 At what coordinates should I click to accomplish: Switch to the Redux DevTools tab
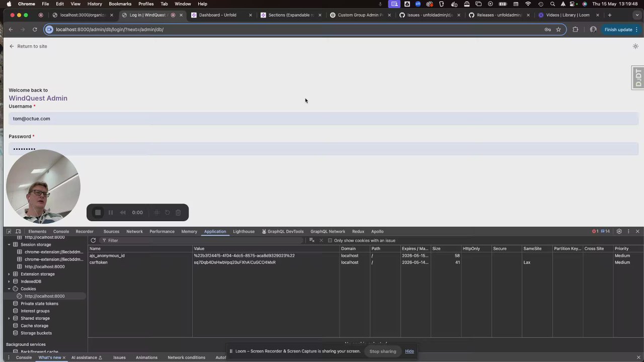358,231
